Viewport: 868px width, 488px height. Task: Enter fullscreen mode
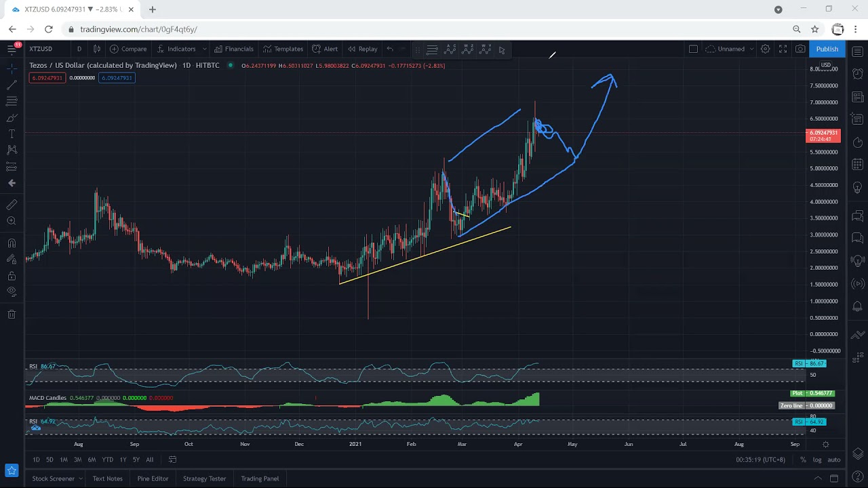(x=783, y=49)
